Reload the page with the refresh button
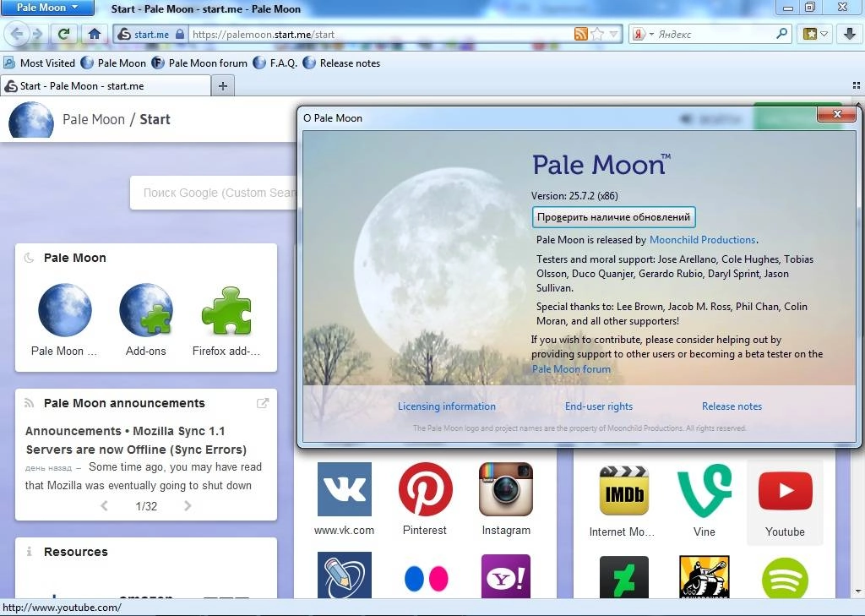The image size is (865, 616). [x=64, y=34]
